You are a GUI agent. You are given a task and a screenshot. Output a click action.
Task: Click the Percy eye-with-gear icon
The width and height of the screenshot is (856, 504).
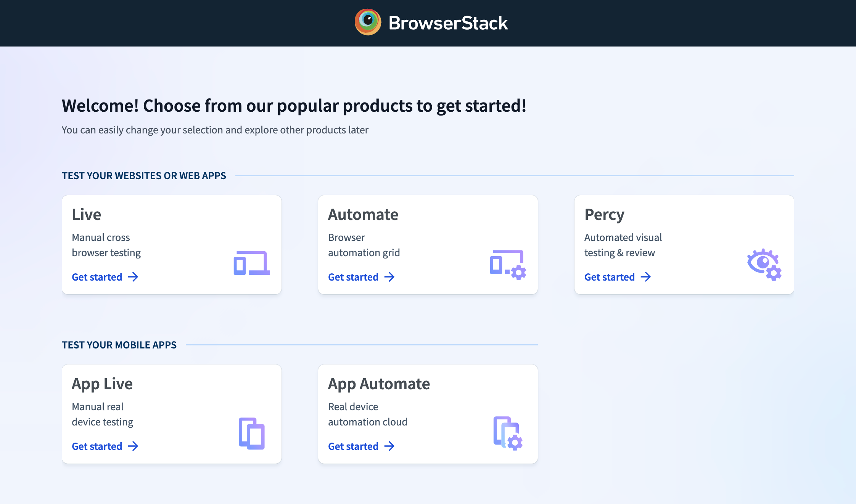click(764, 264)
